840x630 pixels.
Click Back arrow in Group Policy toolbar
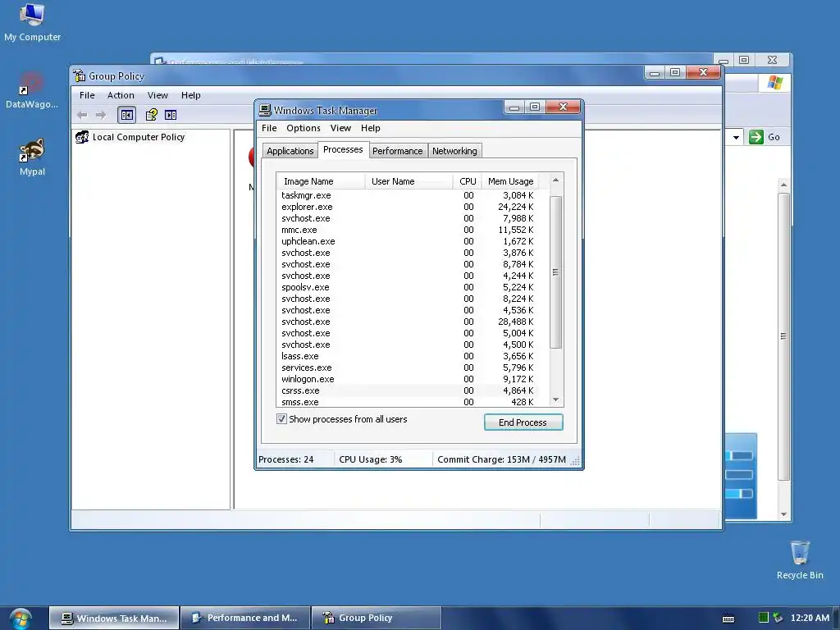[82, 115]
